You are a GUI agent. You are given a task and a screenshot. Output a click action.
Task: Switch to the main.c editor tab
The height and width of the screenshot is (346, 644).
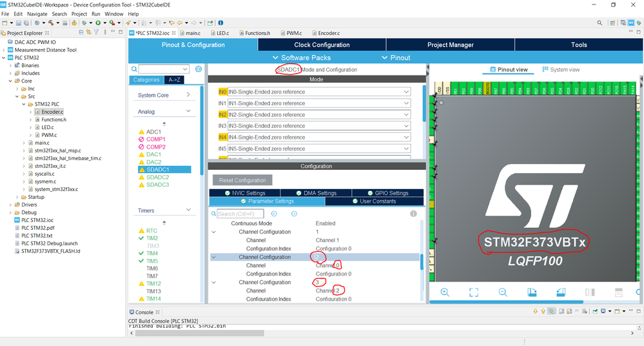point(191,33)
